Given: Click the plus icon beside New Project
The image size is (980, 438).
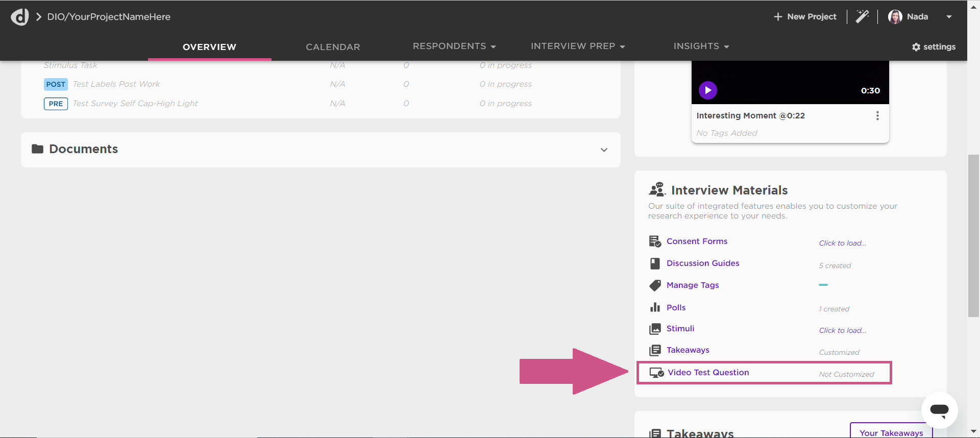Looking at the screenshot, I should (778, 17).
